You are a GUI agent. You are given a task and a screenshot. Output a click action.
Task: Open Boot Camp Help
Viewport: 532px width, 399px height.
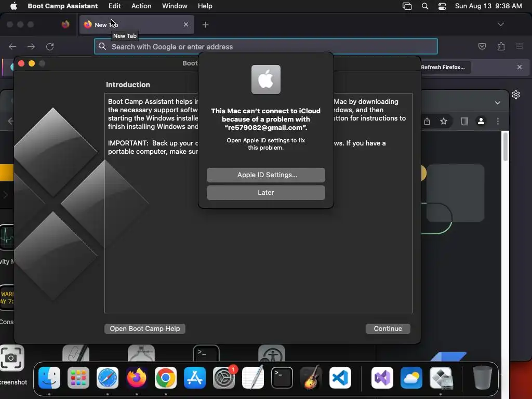145,328
